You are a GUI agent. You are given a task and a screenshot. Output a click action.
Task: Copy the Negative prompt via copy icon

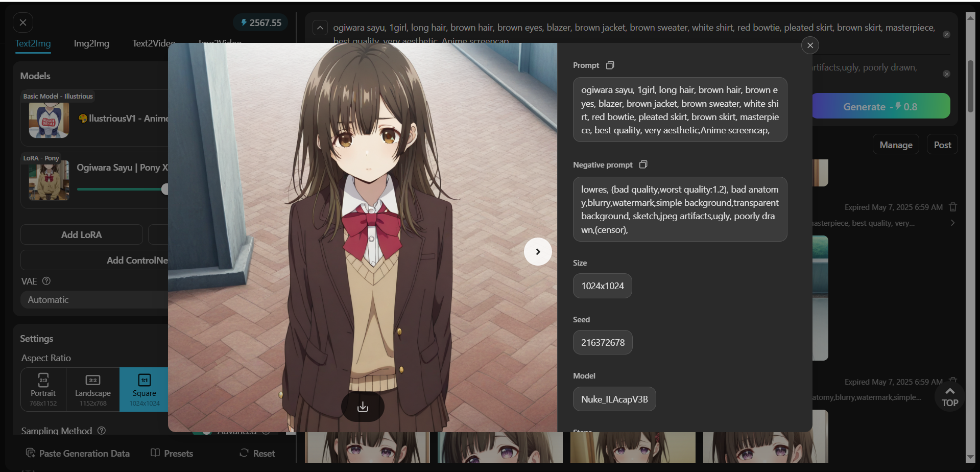pos(643,164)
